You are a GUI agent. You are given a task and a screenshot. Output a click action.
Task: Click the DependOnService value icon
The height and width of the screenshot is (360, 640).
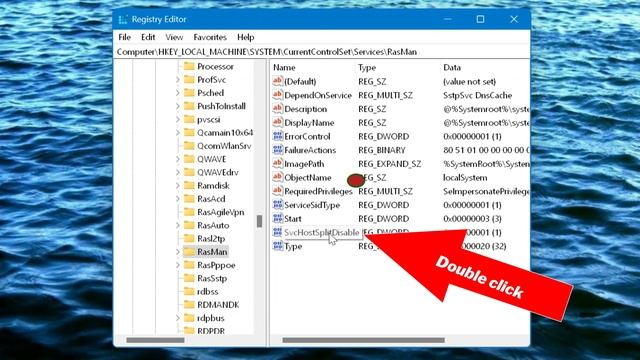pyautogui.click(x=278, y=95)
